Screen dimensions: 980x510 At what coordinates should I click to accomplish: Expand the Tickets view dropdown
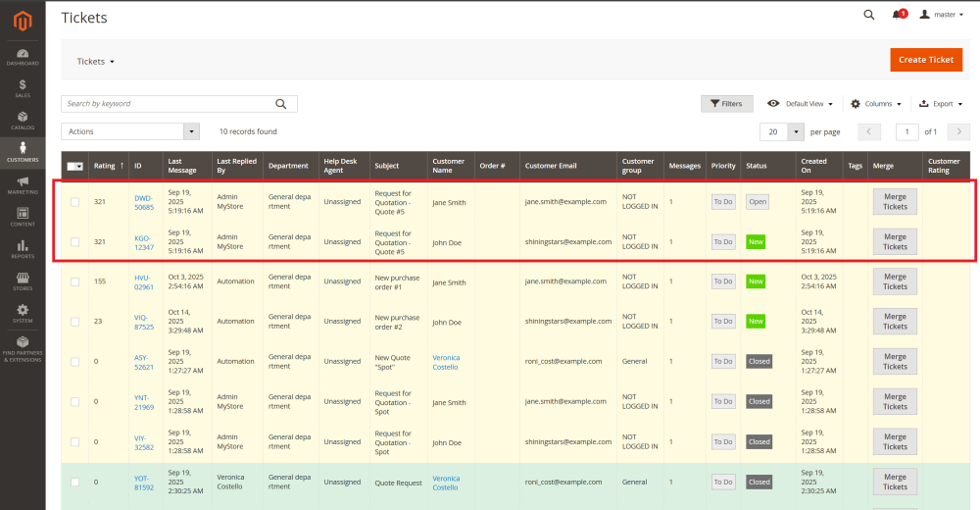click(96, 62)
